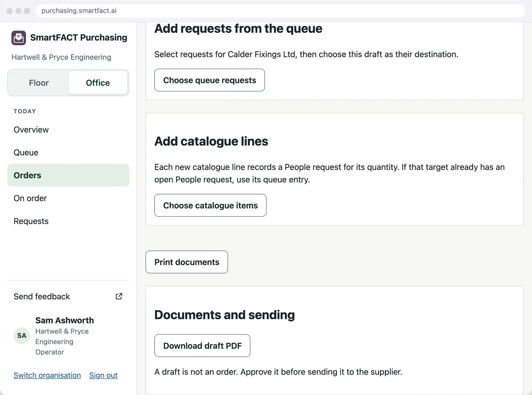Screen dimensions: 532x395
Task: Sign out of the account
Action: (103, 375)
